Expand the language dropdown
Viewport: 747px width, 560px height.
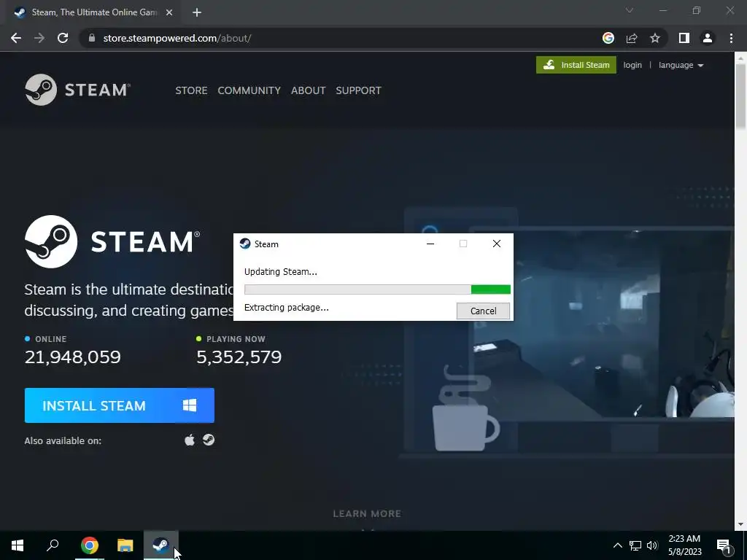[x=681, y=65]
